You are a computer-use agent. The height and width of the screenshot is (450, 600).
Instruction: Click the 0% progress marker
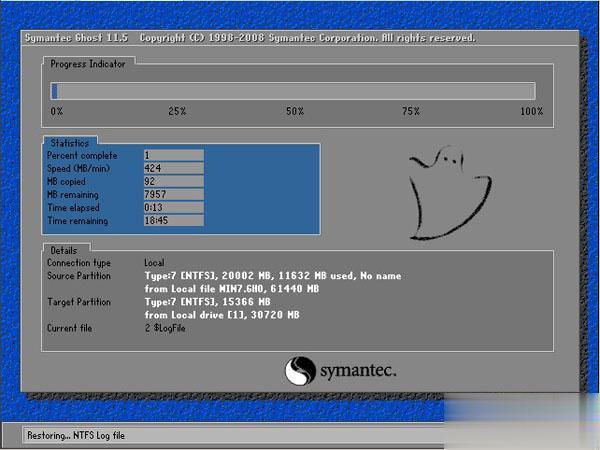[57, 111]
